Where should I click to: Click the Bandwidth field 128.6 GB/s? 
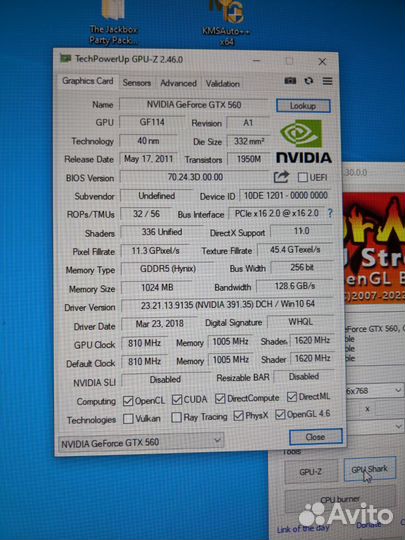tap(295, 286)
